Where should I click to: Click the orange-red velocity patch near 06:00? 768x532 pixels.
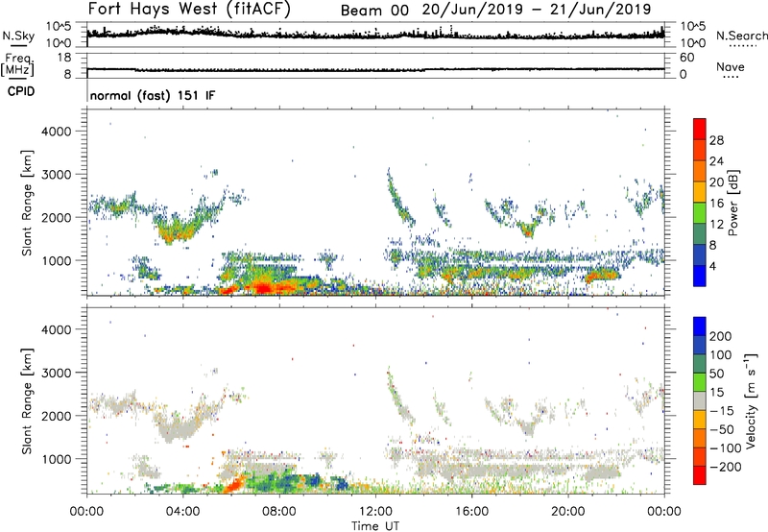click(x=236, y=483)
